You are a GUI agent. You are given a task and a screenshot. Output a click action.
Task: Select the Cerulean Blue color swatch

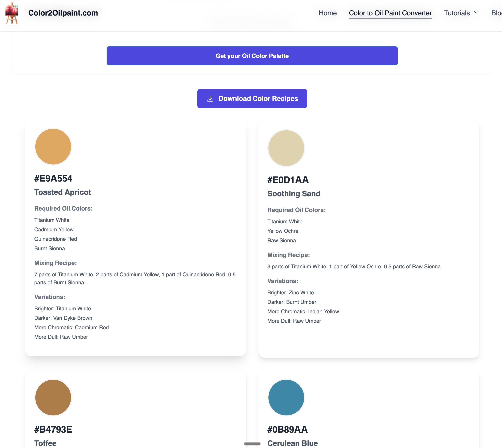[286, 398]
